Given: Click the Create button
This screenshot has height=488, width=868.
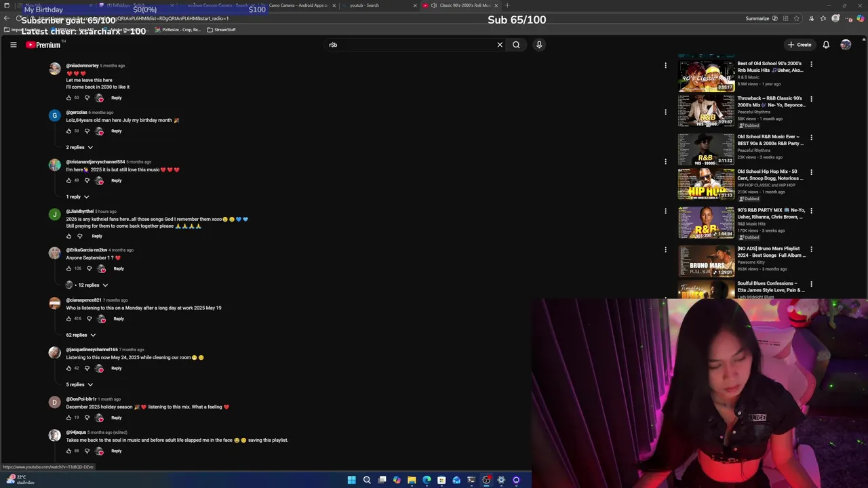Looking at the screenshot, I should click(800, 45).
